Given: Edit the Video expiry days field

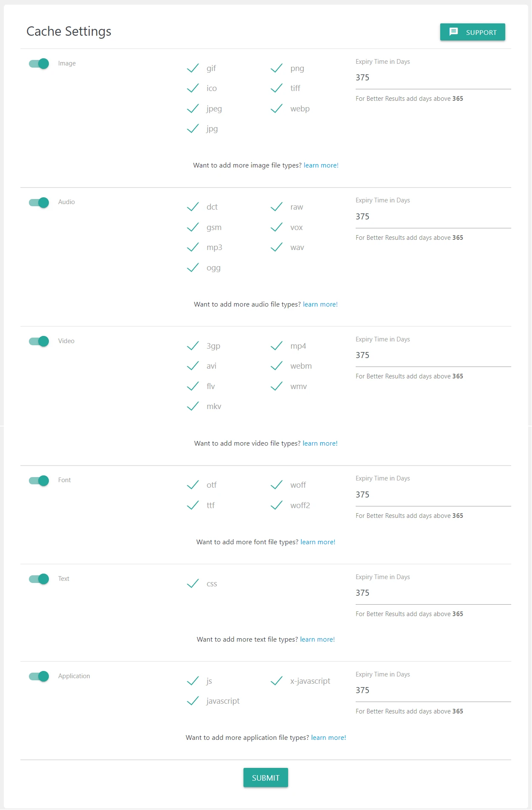Looking at the screenshot, I should pos(433,355).
